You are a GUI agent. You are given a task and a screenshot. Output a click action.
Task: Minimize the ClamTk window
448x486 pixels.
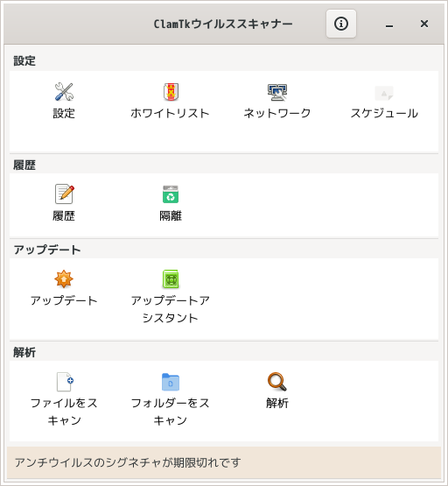point(389,25)
